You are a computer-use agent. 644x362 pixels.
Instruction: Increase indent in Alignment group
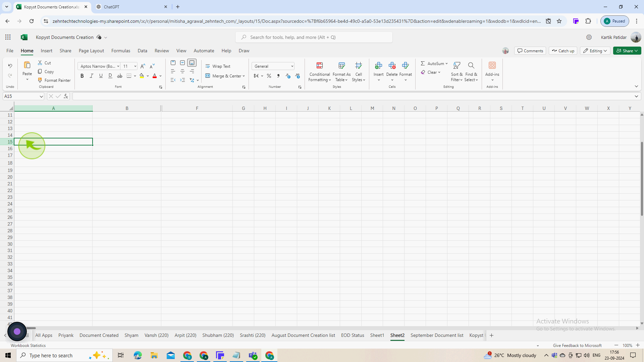coord(182,80)
